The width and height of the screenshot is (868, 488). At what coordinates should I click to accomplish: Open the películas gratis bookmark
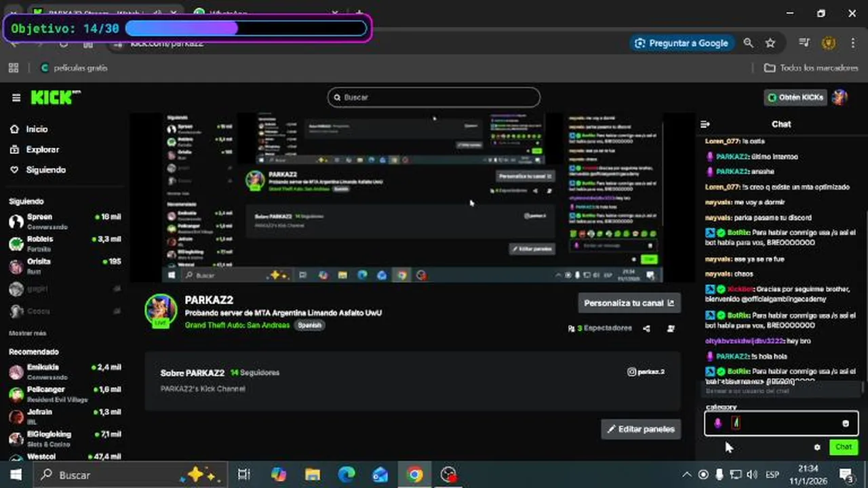[x=74, y=68]
